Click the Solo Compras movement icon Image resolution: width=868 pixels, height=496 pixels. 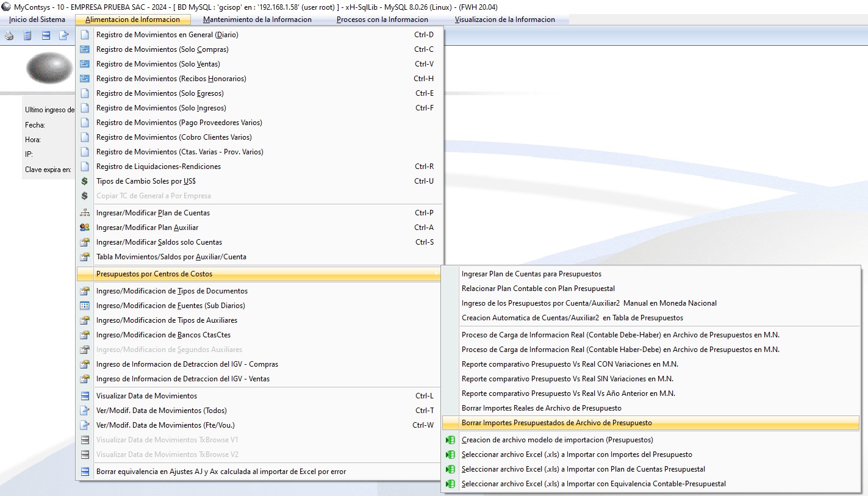click(85, 49)
